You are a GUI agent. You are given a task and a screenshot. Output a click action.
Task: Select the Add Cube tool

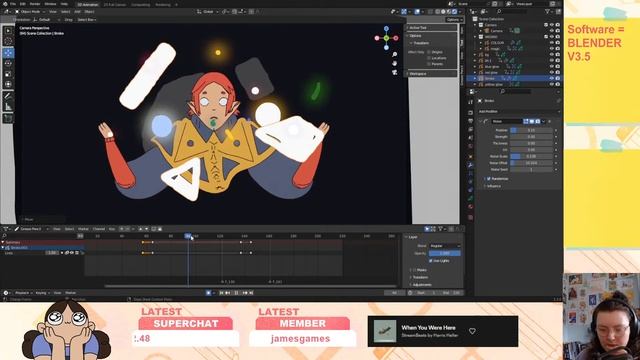click(8, 118)
